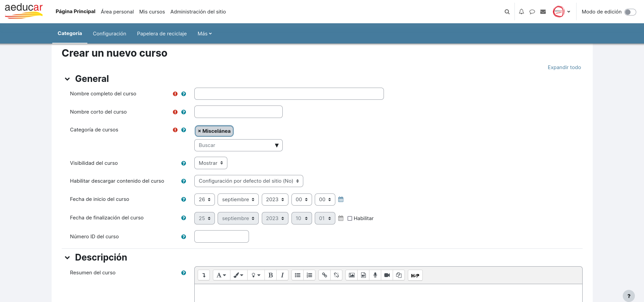Show help for Visibilidad del curso
Image resolution: width=644 pixels, height=302 pixels.
click(x=184, y=163)
